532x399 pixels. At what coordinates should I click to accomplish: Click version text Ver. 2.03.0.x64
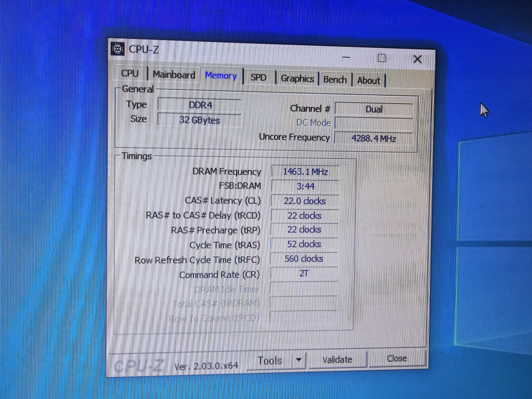pyautogui.click(x=206, y=366)
